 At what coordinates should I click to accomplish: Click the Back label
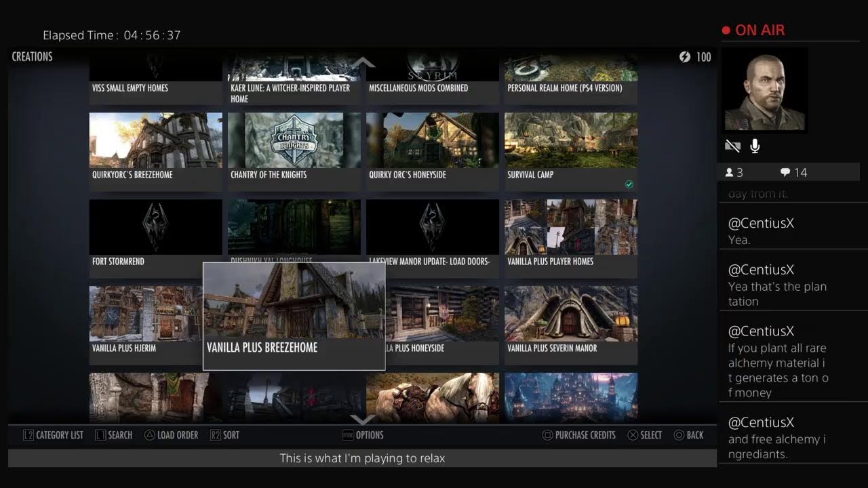tap(695, 435)
